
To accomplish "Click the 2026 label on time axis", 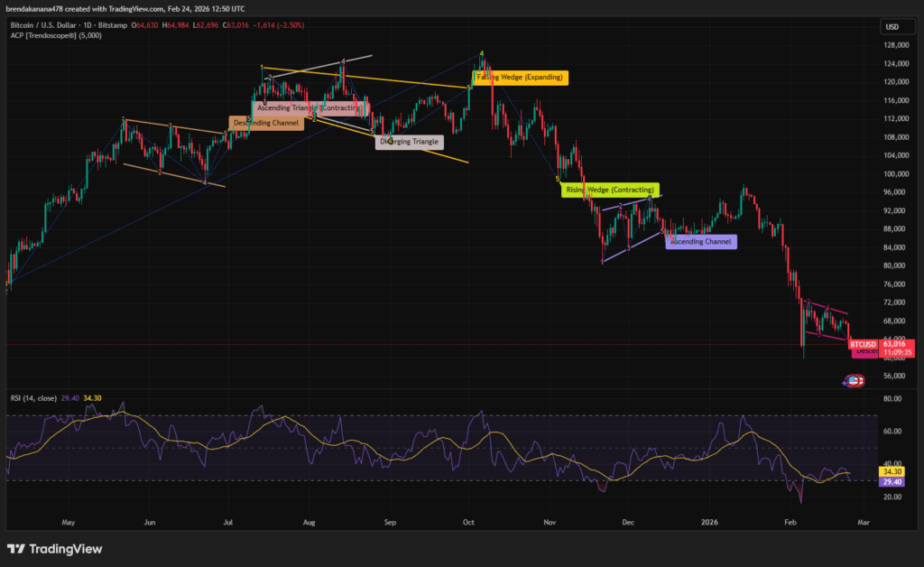I will [x=709, y=522].
